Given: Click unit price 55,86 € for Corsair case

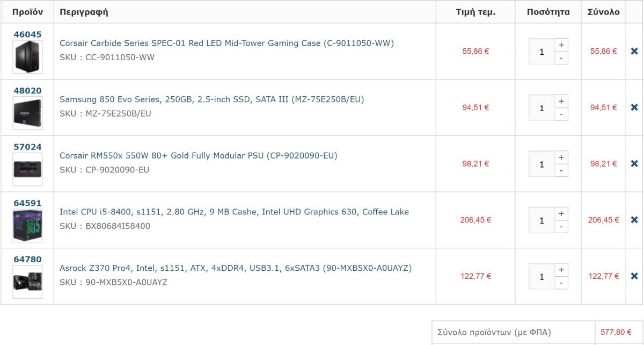Looking at the screenshot, I should pos(475,52).
